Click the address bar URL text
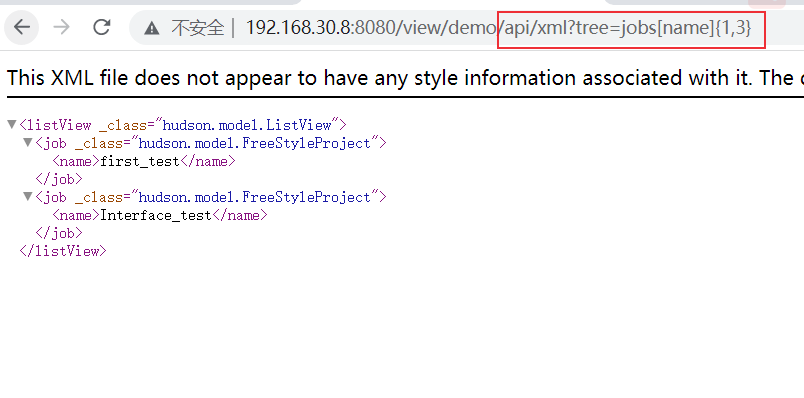Viewport: 804px width, 398px height. pyautogui.click(x=498, y=27)
